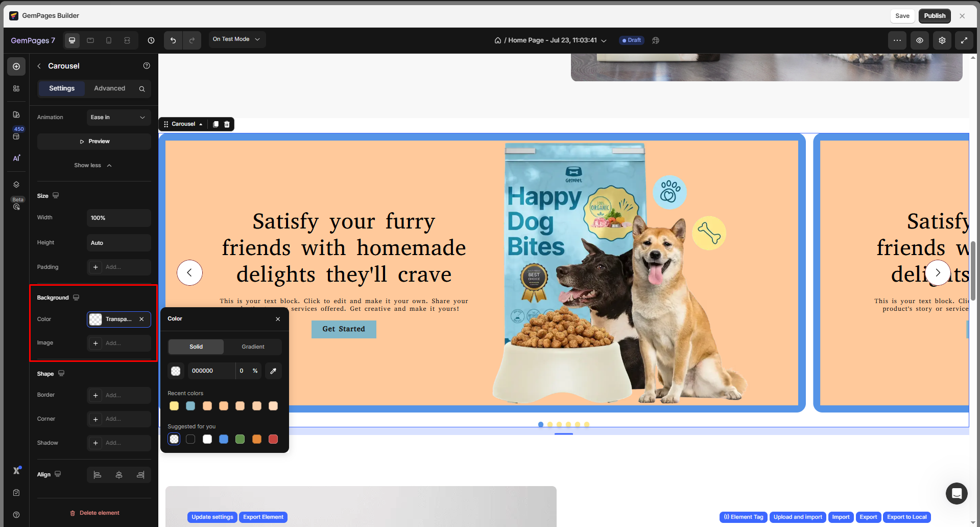Add a shadow to the carousel
This screenshot has width=980, height=527.
[118, 443]
